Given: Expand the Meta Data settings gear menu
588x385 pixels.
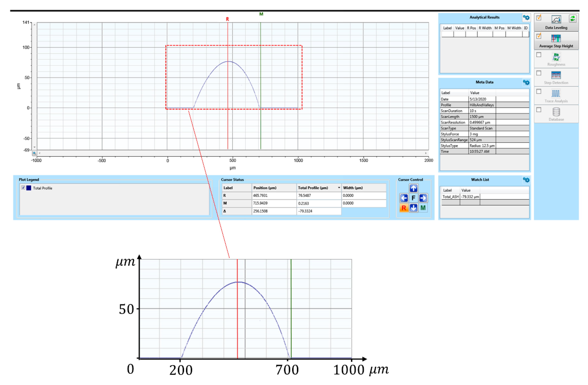Looking at the screenshot, I should click(526, 83).
